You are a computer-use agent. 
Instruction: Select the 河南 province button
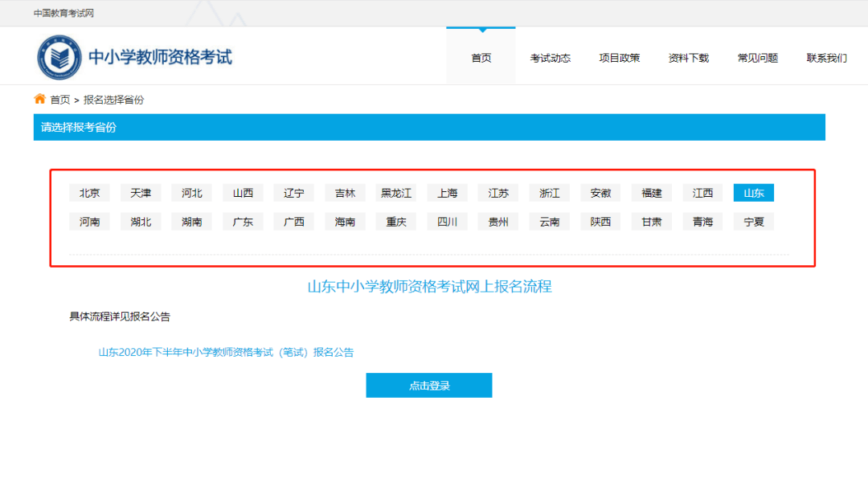tap(90, 222)
